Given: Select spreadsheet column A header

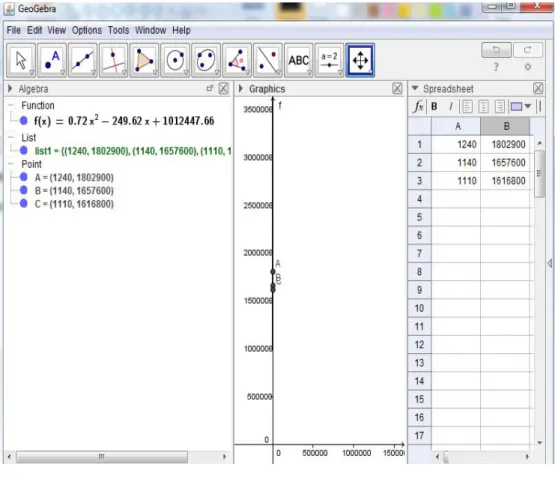Looking at the screenshot, I should pos(456,126).
